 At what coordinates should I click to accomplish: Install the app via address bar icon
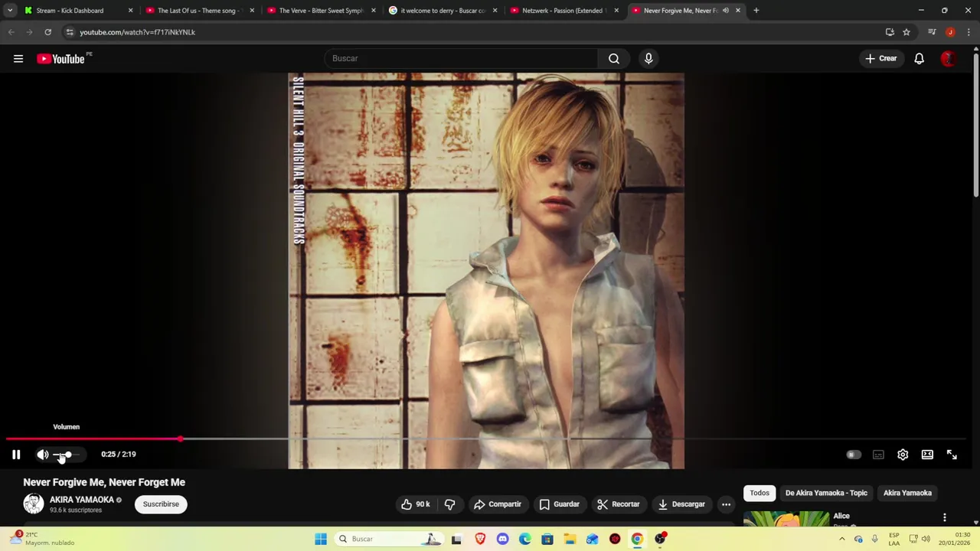point(890,32)
